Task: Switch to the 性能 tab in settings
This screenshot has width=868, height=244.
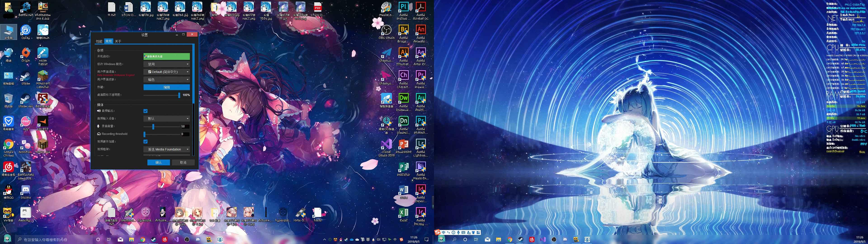Action: tap(99, 41)
